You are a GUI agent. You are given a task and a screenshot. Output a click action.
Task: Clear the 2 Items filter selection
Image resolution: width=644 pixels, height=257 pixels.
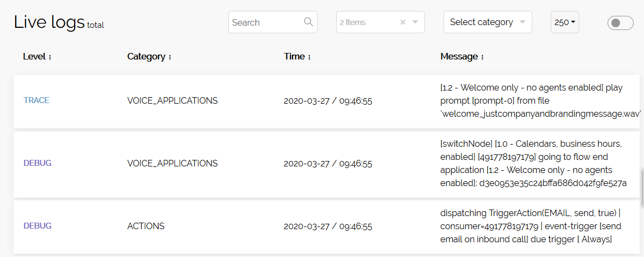coord(403,22)
